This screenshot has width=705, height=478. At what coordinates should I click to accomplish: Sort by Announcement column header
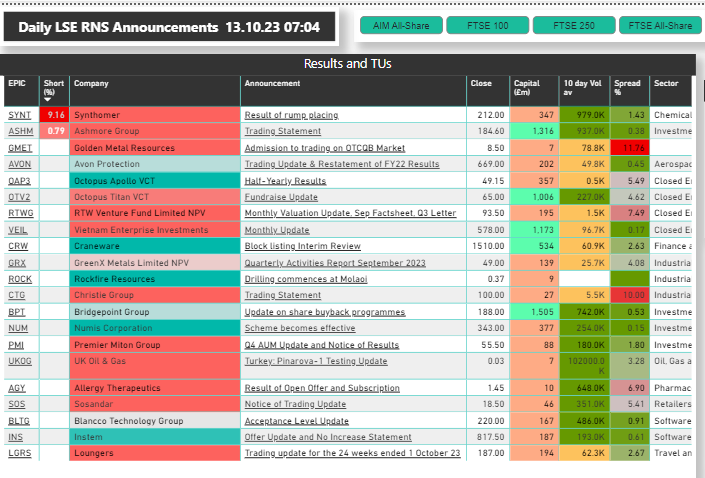coord(272,83)
